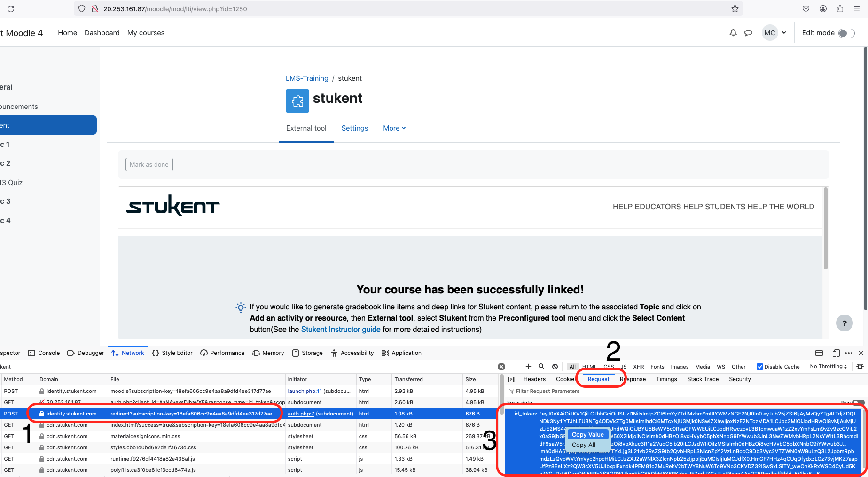
Task: Click the embedded frame's vertical scrollbar
Action: (826, 229)
